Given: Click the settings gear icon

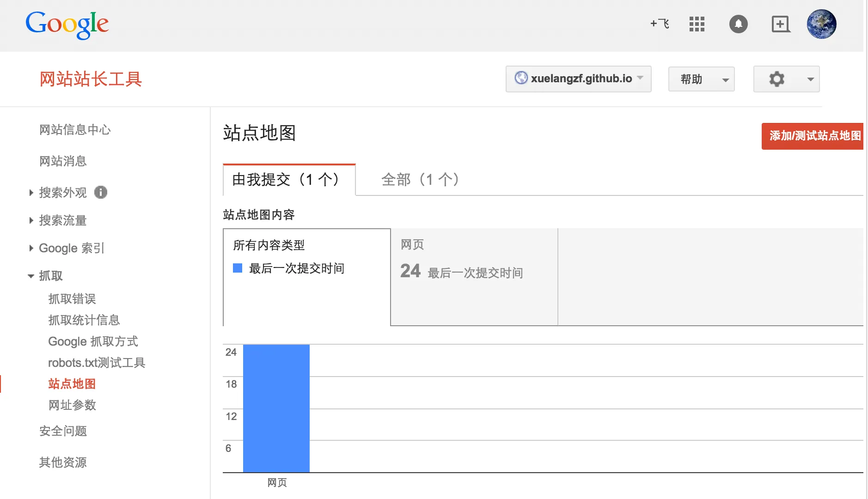Looking at the screenshot, I should (776, 79).
